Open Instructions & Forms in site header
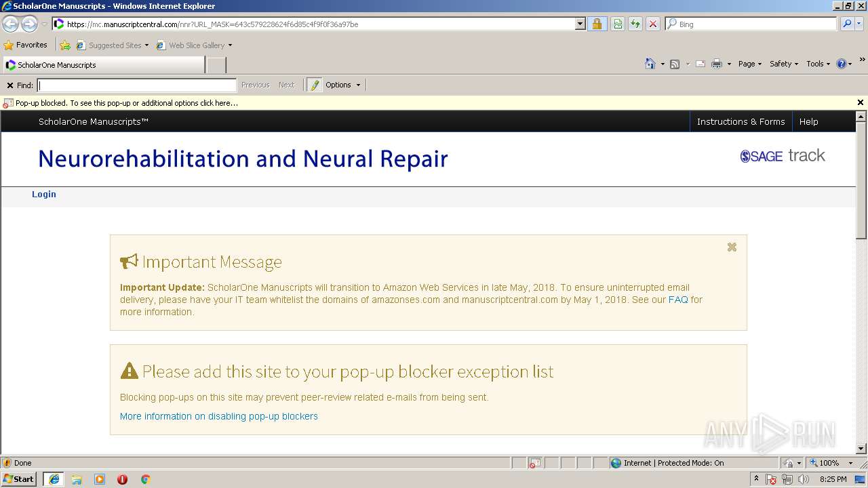 point(741,121)
